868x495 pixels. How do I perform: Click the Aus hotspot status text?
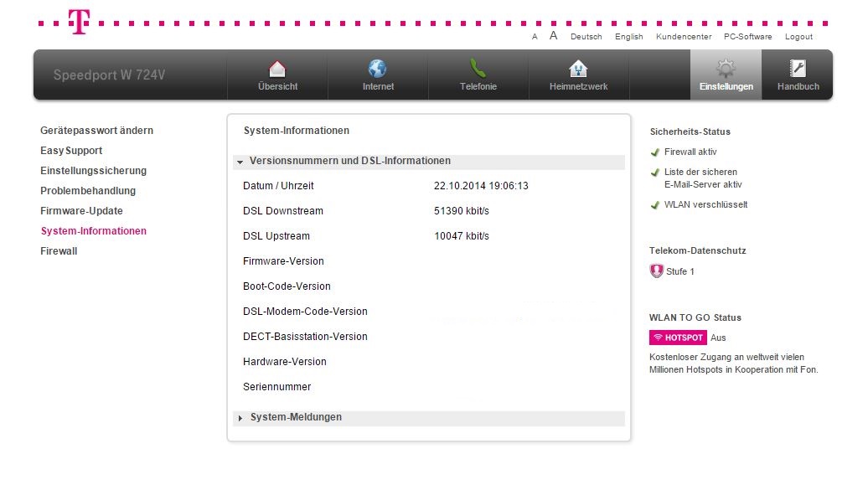(x=718, y=338)
